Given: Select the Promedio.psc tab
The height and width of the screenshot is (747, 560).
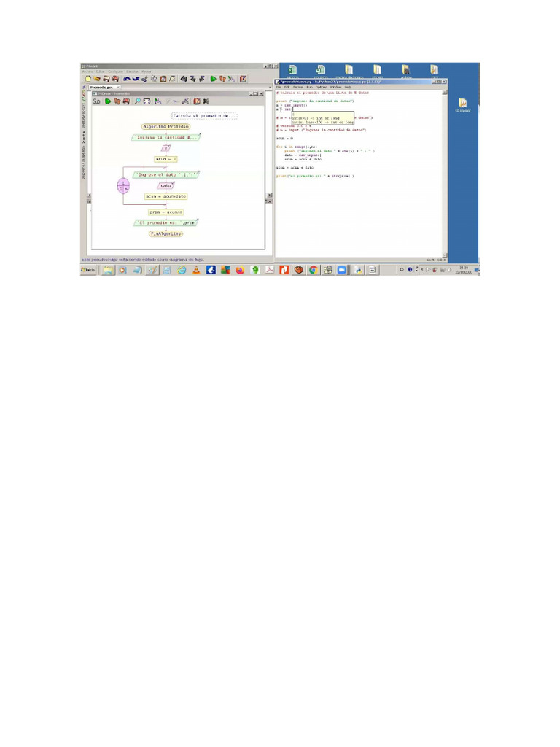Looking at the screenshot, I should [101, 88].
